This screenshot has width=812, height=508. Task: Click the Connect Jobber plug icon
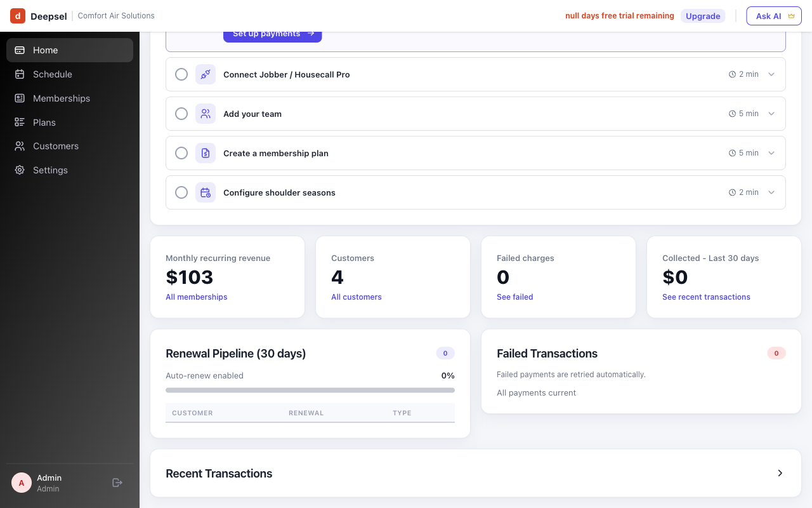tap(206, 74)
